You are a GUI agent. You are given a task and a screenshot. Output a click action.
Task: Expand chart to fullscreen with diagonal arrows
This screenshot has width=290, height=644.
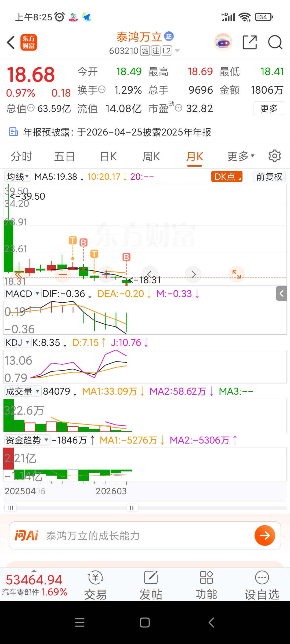237,274
